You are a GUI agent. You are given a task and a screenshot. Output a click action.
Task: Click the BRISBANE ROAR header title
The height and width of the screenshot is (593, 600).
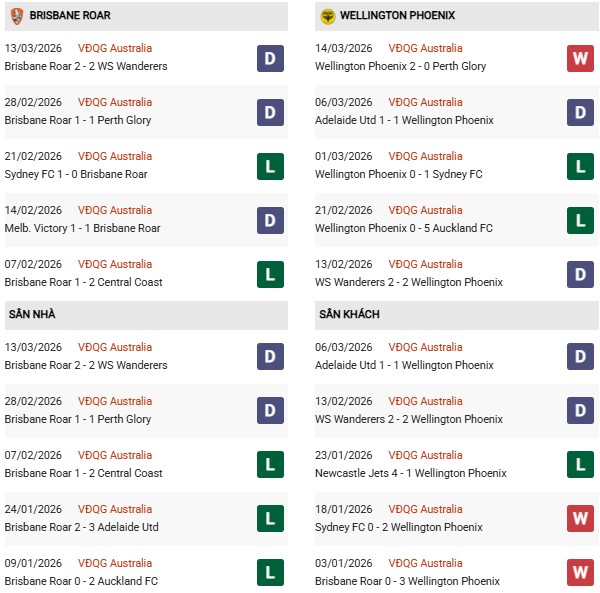pos(70,16)
